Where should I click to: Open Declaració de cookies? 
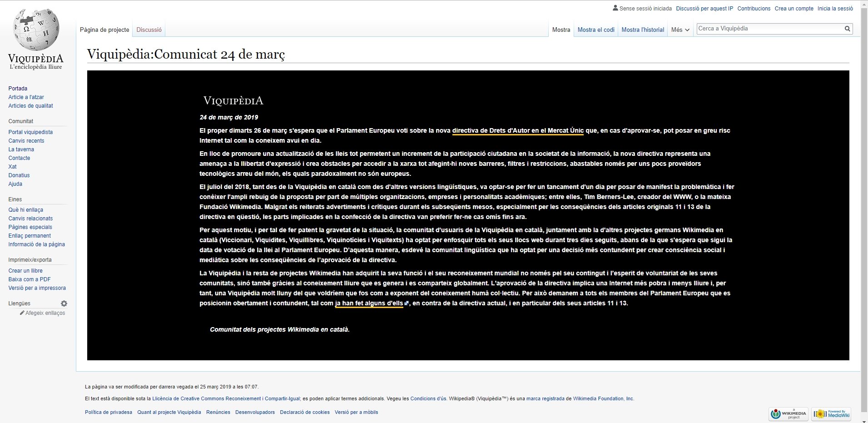click(x=305, y=413)
